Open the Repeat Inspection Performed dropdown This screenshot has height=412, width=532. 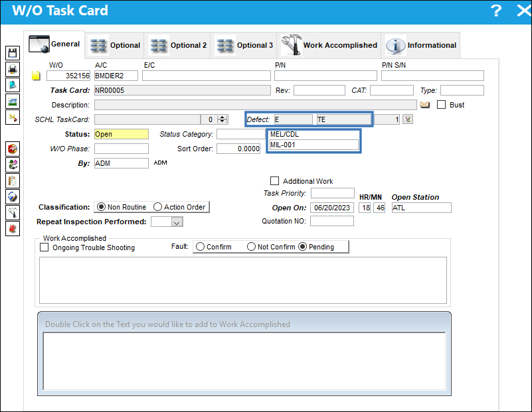coord(177,222)
